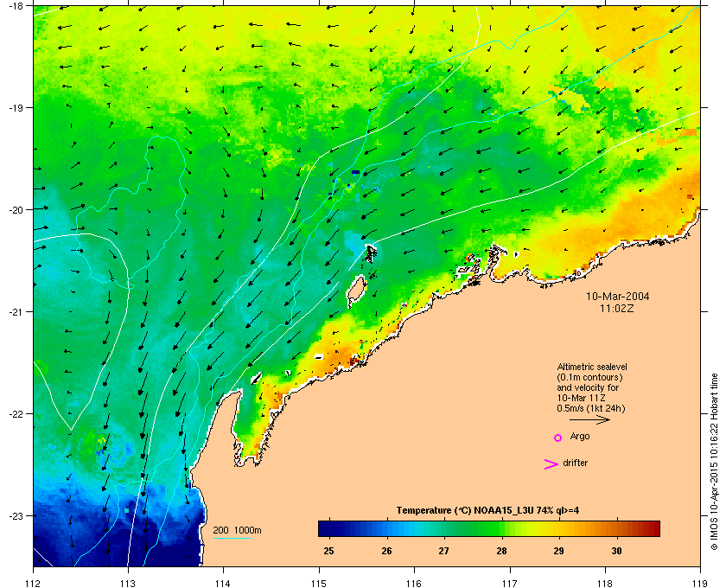Click the longitude axis label 116
726x588 pixels.
414,583
